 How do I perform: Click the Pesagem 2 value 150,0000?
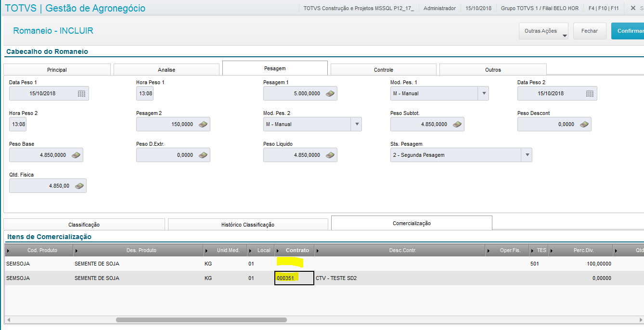coord(182,124)
